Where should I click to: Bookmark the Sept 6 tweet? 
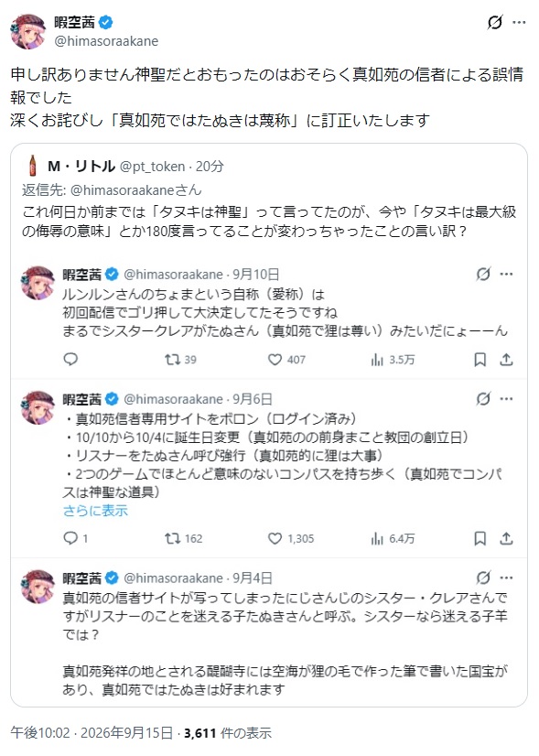tap(480, 538)
